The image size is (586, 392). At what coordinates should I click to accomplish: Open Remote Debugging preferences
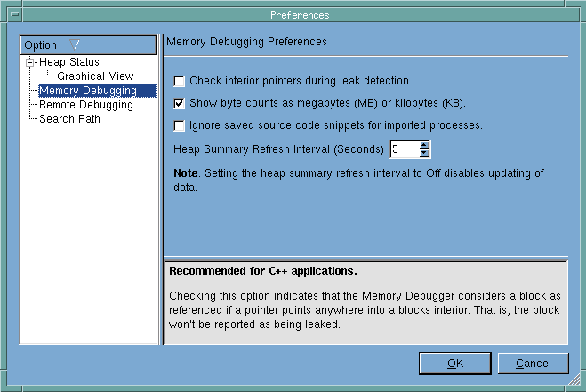click(85, 105)
